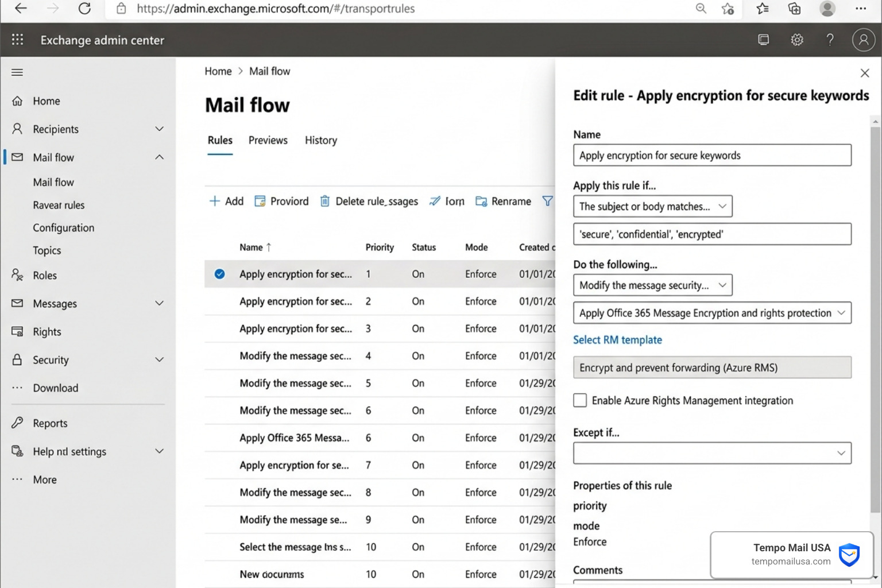Click the keywords field 'secure', 'confidential'
This screenshot has height=588, width=882.
coord(712,234)
